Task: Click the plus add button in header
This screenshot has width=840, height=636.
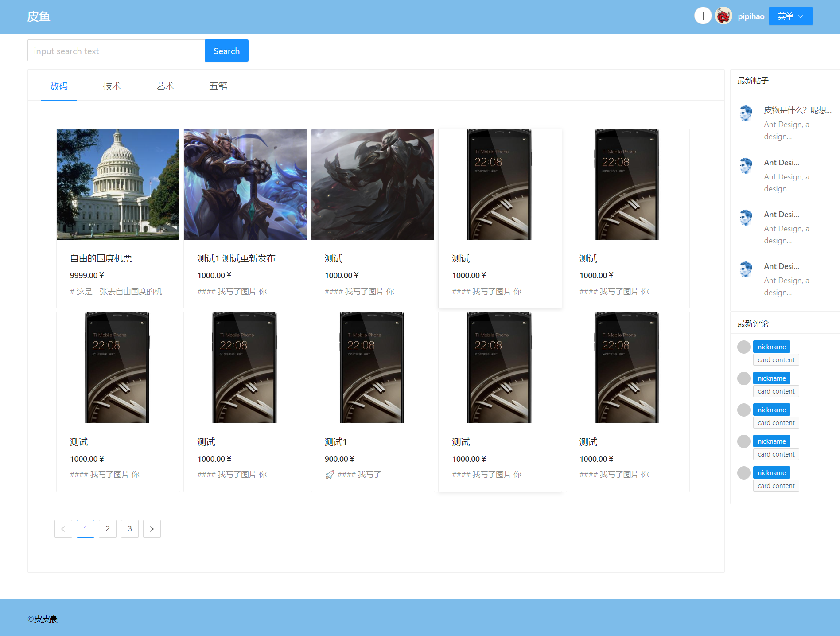Action: (703, 16)
